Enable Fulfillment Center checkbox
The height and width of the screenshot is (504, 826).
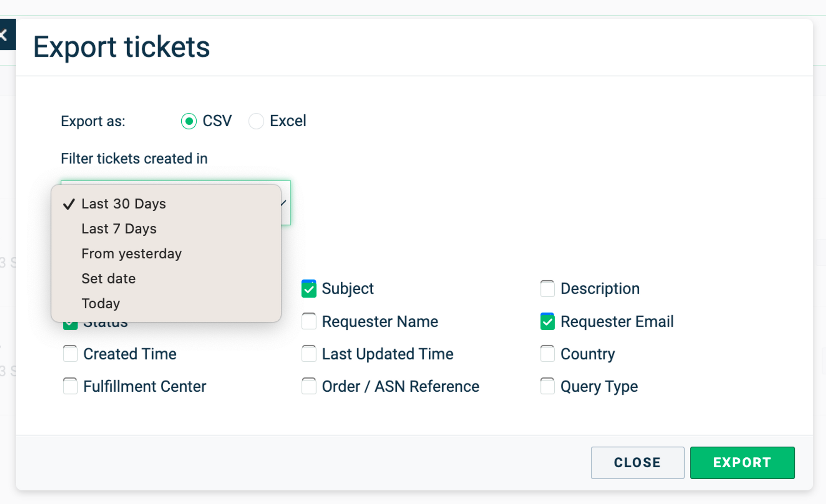click(70, 386)
